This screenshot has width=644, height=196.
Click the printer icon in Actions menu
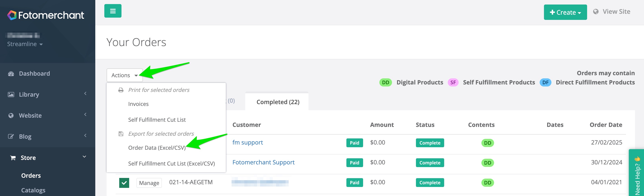(x=121, y=90)
